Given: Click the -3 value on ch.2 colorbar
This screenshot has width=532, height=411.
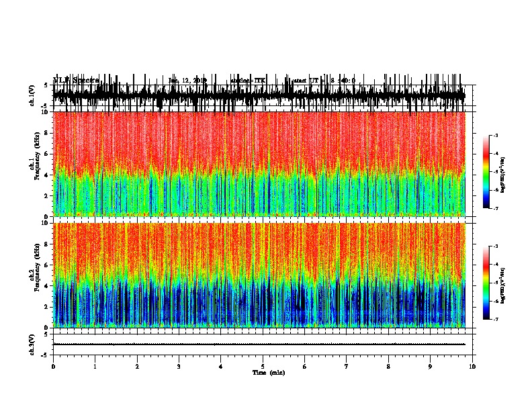Looking at the screenshot, I should (x=495, y=246).
